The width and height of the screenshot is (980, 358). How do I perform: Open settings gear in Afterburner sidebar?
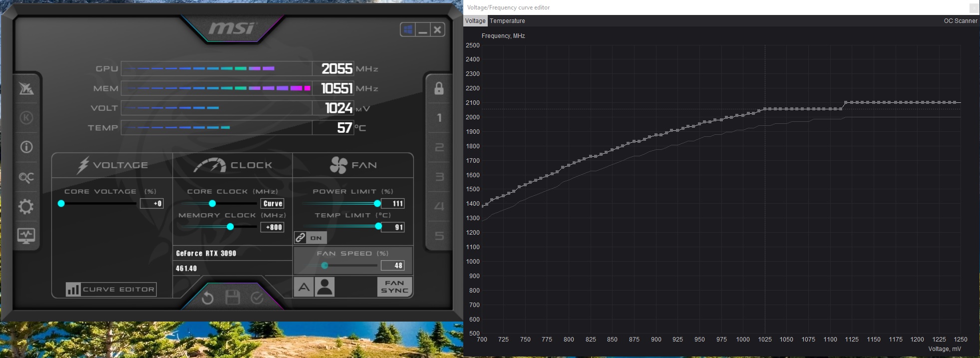[26, 207]
